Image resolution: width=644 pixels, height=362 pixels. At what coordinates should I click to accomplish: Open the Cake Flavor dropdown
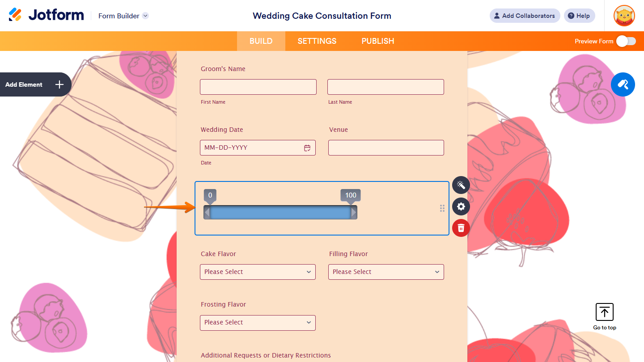click(258, 272)
